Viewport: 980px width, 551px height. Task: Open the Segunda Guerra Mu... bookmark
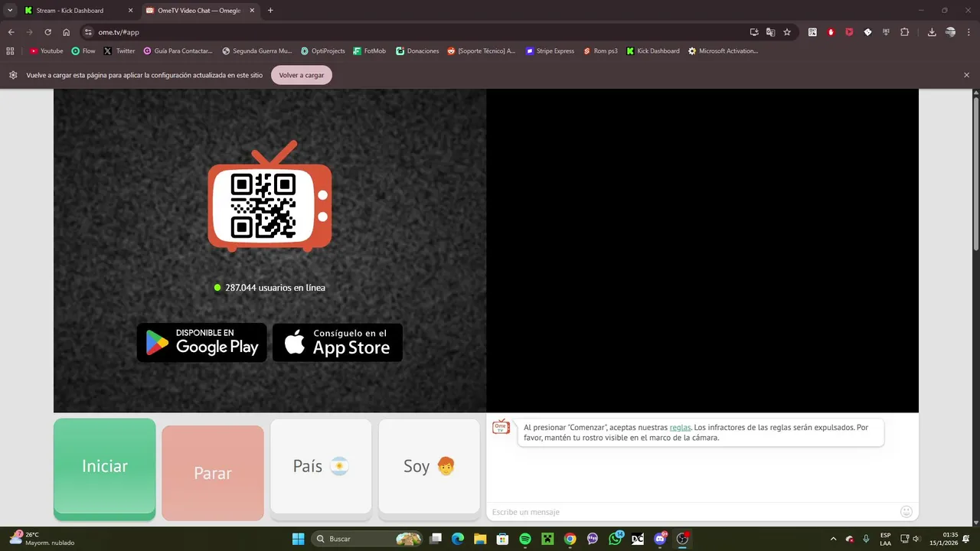pyautogui.click(x=257, y=51)
